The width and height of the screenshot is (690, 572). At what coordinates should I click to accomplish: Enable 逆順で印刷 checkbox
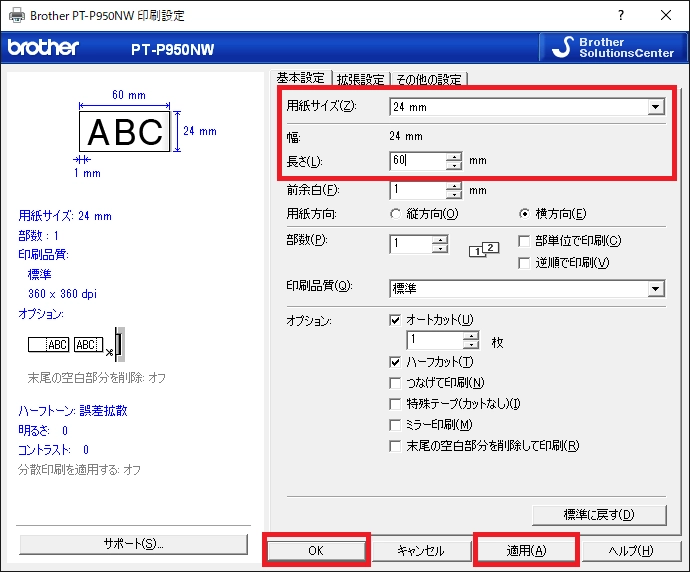click(x=524, y=263)
